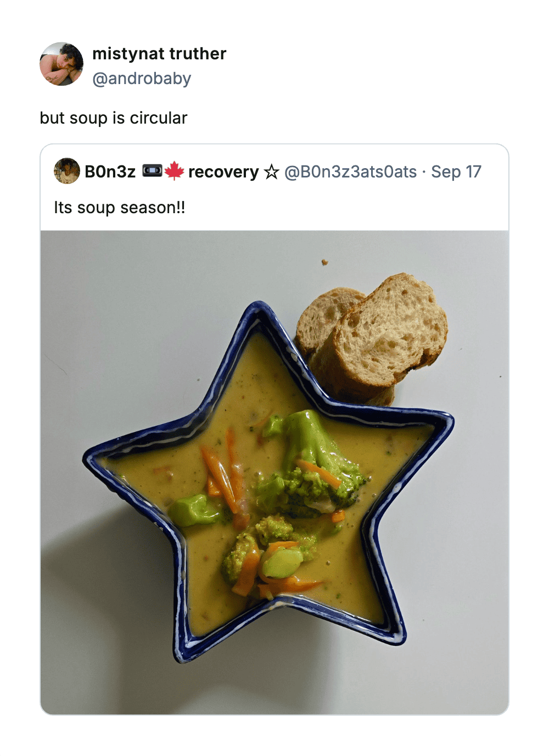This screenshot has width=549, height=756.
Task: Open the @B0n3z3ats0ats handle
Action: coord(350,172)
